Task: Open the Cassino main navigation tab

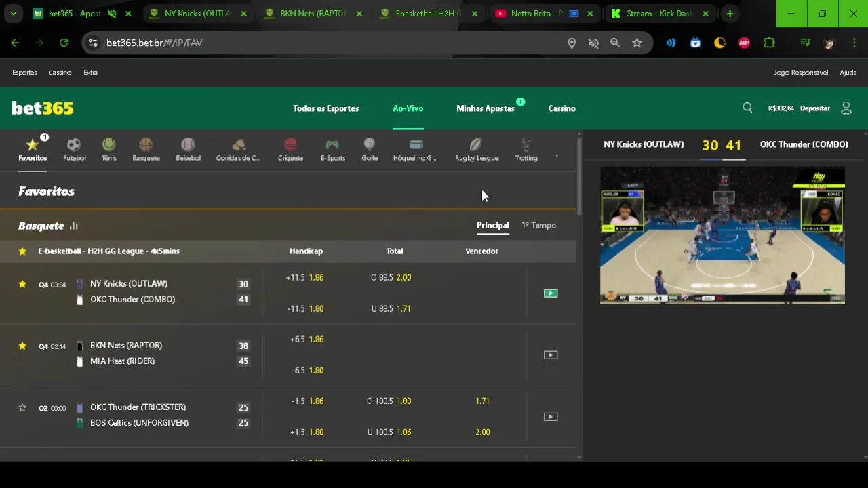Action: pos(561,108)
